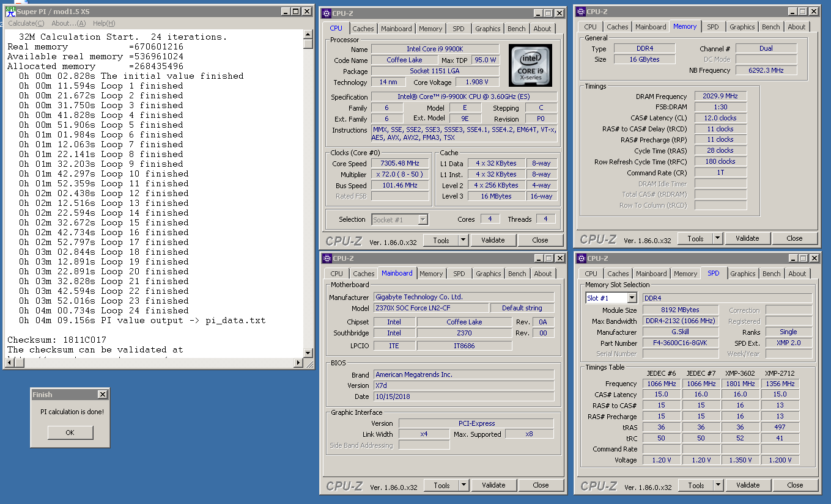831x504 pixels.
Task: Click CPU-Z icon in Mainboard window title bar
Action: (x=327, y=258)
